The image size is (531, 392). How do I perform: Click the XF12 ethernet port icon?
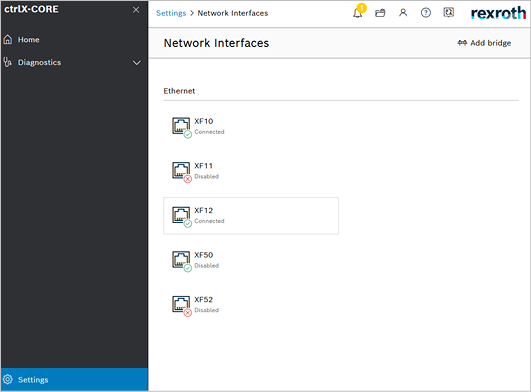(x=181, y=216)
